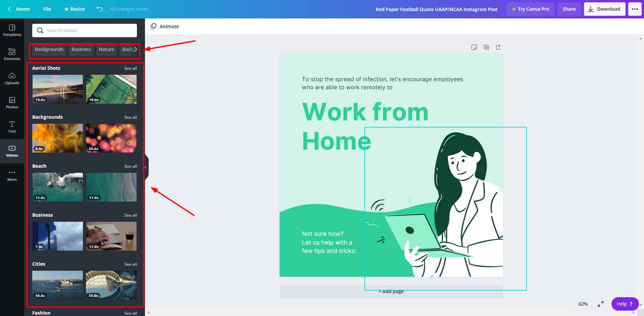
Task: Open the Templates sidebar panel
Action: (12, 30)
